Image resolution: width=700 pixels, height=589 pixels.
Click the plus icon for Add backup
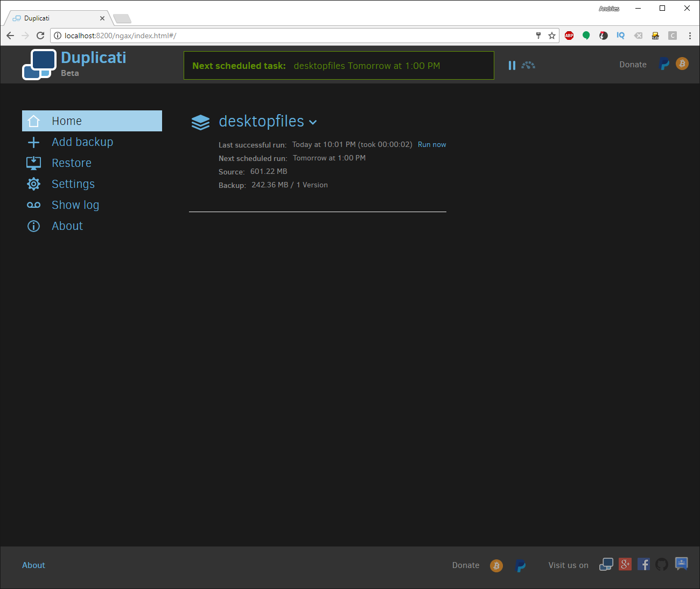(33, 142)
